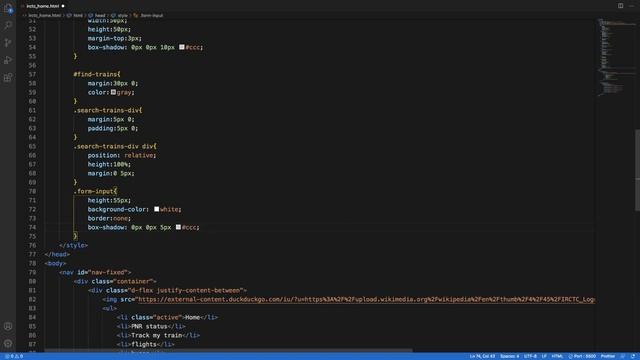Click "border:none" on line 73
Viewport: 640px width, 360px height.
[109, 218]
